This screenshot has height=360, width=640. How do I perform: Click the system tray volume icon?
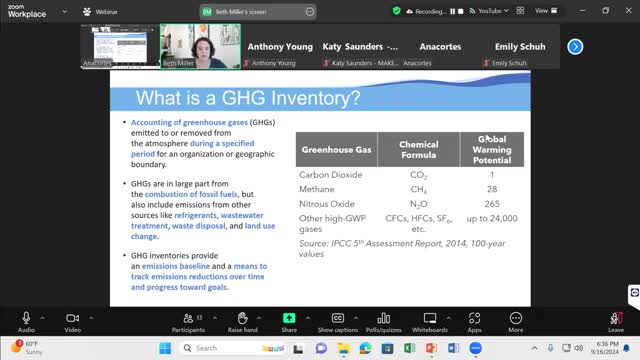[x=579, y=348]
